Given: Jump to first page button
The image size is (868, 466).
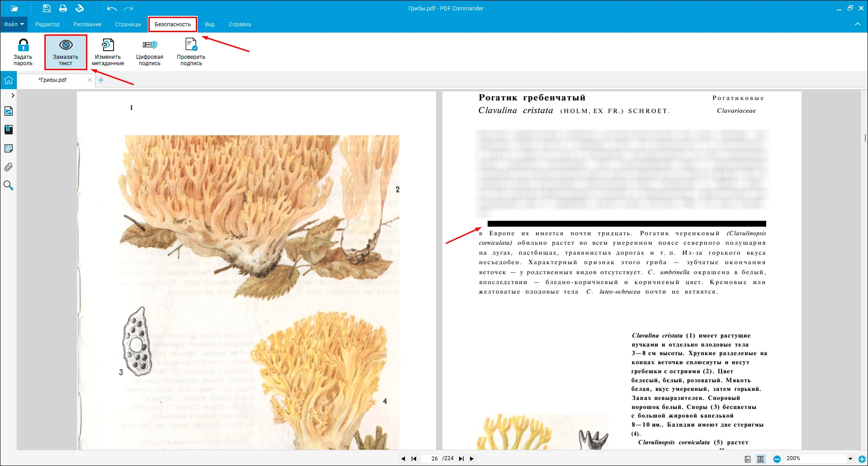Looking at the screenshot, I should pyautogui.click(x=414, y=459).
